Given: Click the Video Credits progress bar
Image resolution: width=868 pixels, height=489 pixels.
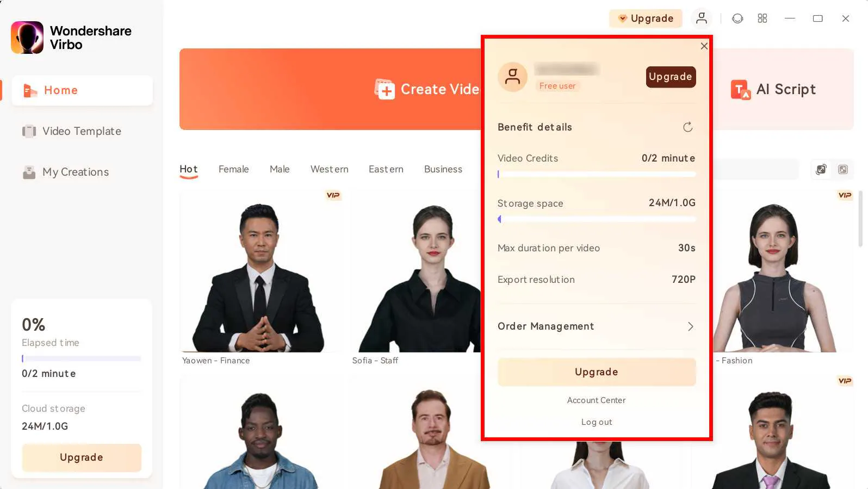Looking at the screenshot, I should [597, 175].
